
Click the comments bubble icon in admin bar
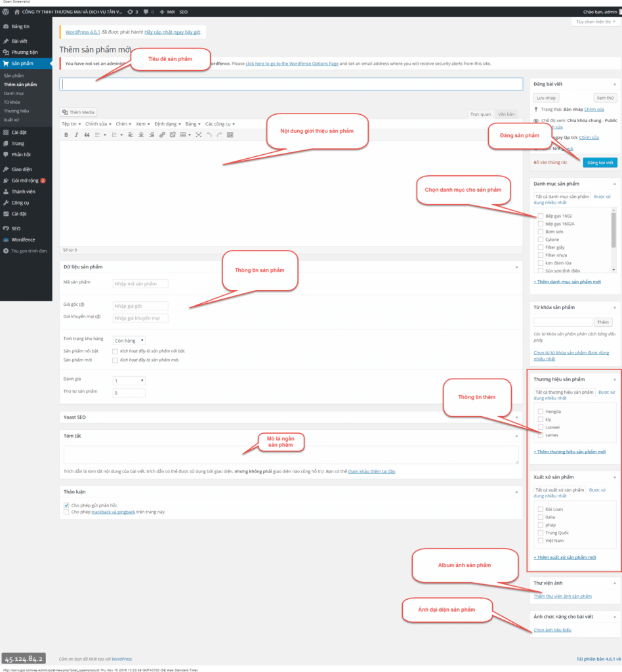tap(146, 12)
